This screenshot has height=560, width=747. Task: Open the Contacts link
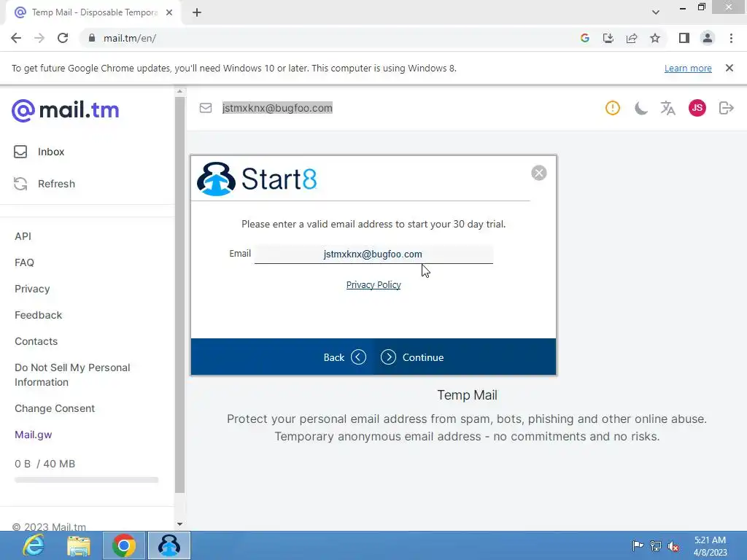pos(36,341)
